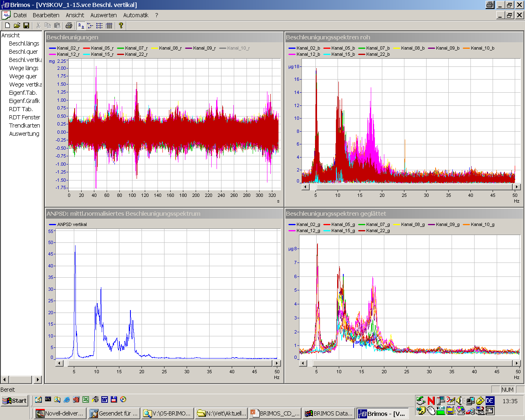Open the ? help menu

[x=156, y=15]
